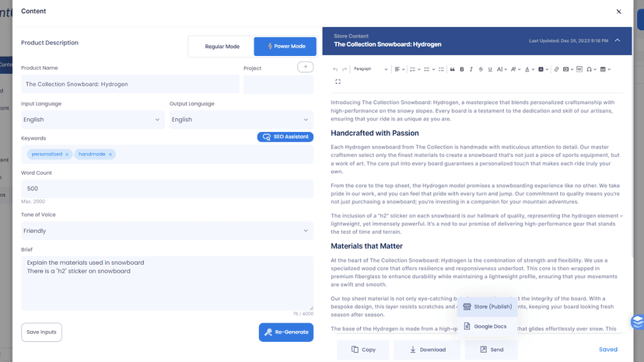
Task: Copy the generated content
Action: pyautogui.click(x=363, y=350)
